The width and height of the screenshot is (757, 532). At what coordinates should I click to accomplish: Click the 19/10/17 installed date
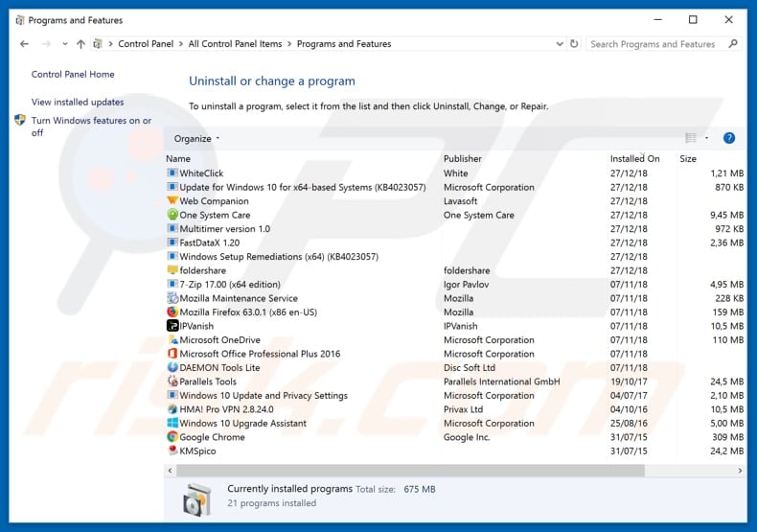click(x=629, y=382)
